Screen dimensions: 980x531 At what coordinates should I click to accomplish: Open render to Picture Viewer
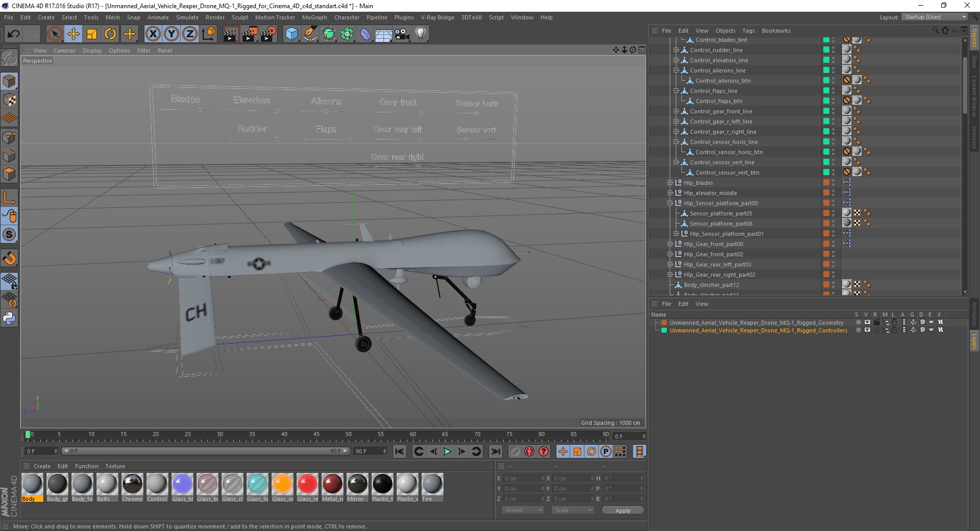click(x=250, y=34)
